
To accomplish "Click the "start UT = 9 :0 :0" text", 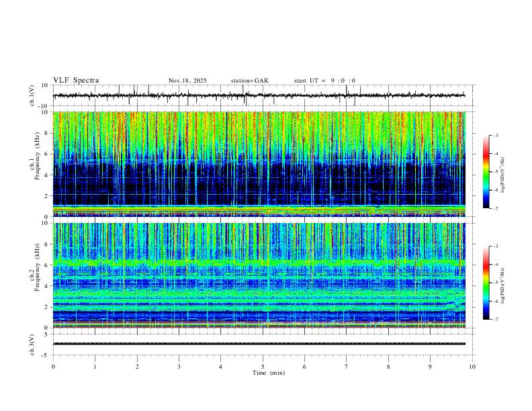I will pos(324,81).
